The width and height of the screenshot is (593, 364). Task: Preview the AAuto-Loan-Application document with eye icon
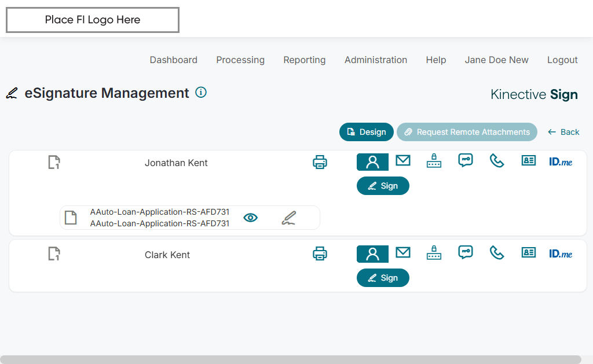pos(250,218)
